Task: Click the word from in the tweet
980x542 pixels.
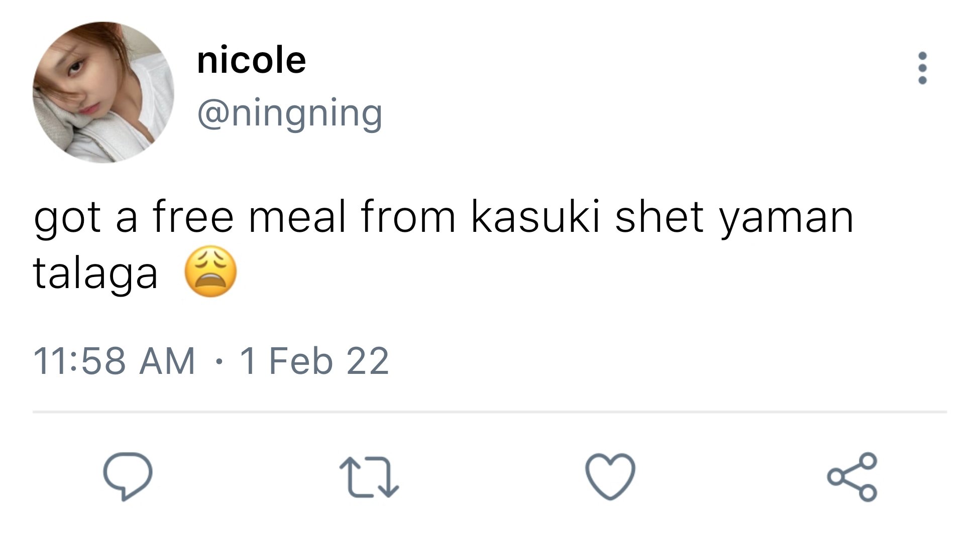Action: coord(408,217)
